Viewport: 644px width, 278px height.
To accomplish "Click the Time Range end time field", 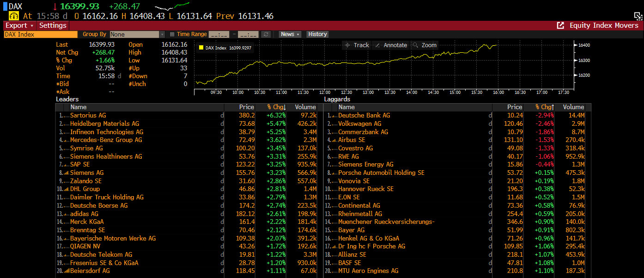I will (249, 34).
